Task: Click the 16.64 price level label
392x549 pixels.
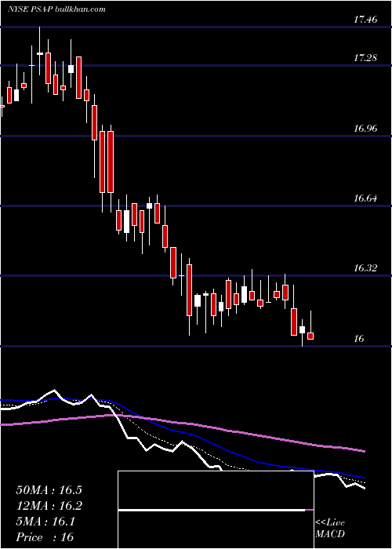Action: pyautogui.click(x=365, y=198)
